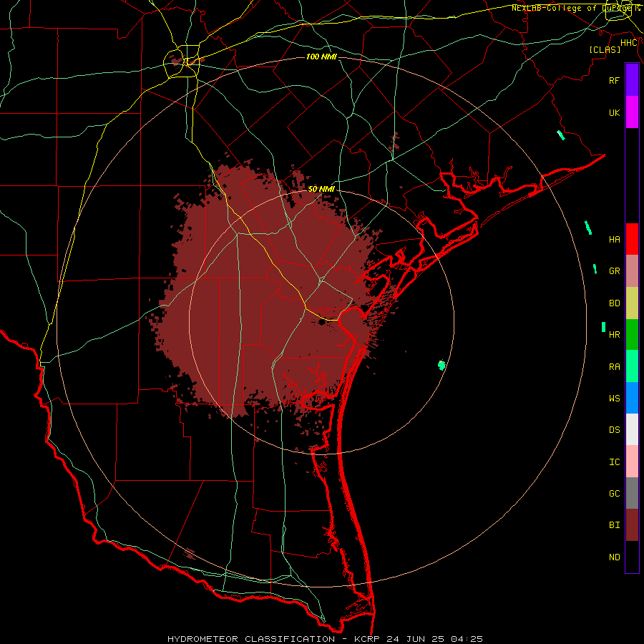The width and height of the screenshot is (644, 644).
Task: Click the "50 NMI" range ring label
Action: pos(321,189)
